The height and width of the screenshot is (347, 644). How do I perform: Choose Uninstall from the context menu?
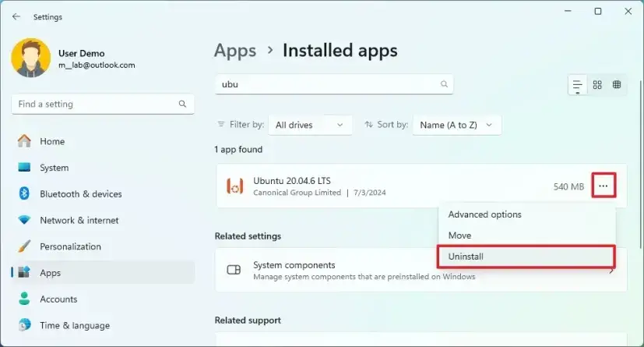coord(526,257)
